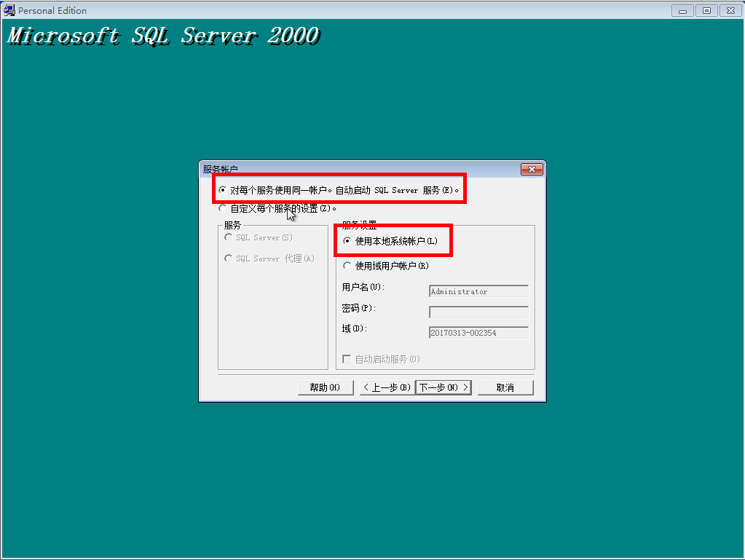Image resolution: width=745 pixels, height=560 pixels.
Task: Pick the SQL Server 代理 (A) radio
Action: click(x=229, y=259)
